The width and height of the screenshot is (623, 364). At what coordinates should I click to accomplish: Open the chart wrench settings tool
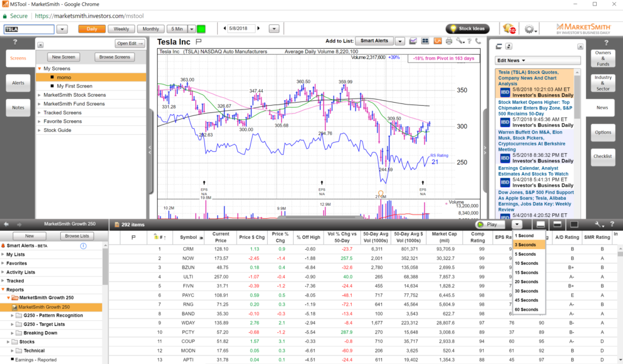point(460,41)
